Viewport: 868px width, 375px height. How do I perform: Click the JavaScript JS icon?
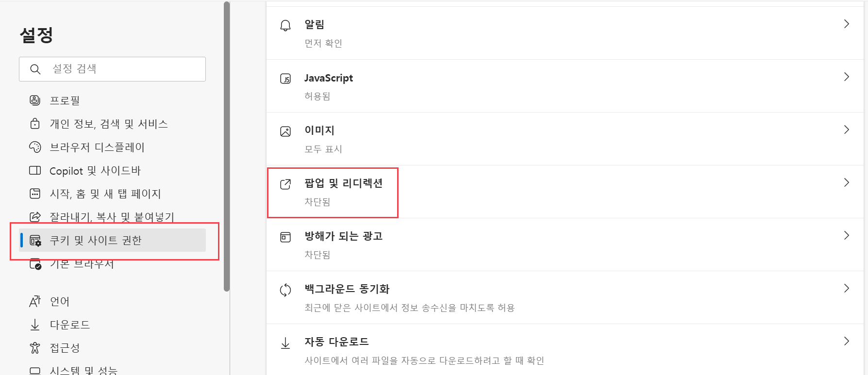[285, 79]
